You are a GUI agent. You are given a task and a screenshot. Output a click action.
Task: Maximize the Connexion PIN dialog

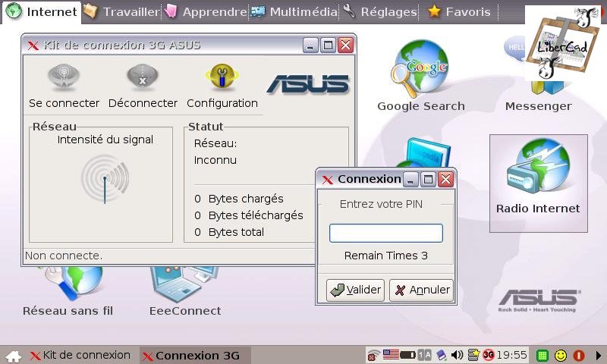[x=428, y=180]
